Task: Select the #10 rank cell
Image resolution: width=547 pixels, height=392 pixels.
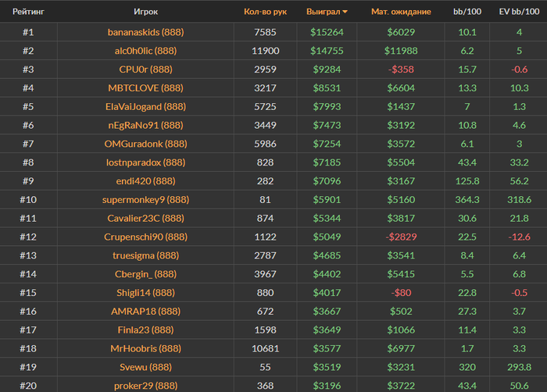Action: tap(28, 199)
